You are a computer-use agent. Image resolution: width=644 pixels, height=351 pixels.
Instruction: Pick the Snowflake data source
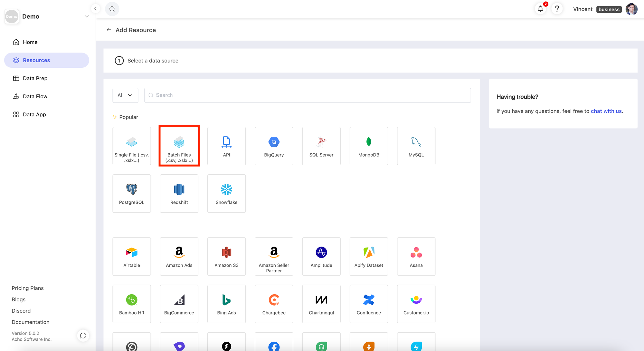coord(226,193)
